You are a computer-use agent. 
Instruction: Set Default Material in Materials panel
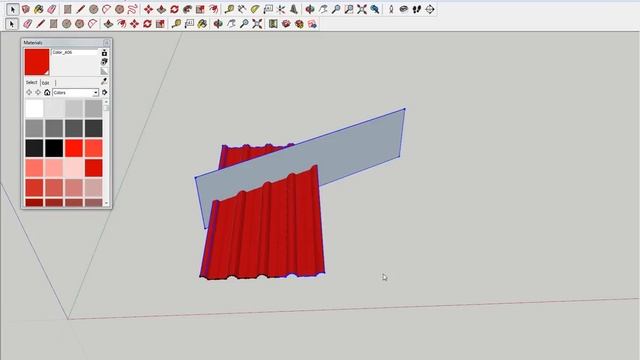pos(104,71)
